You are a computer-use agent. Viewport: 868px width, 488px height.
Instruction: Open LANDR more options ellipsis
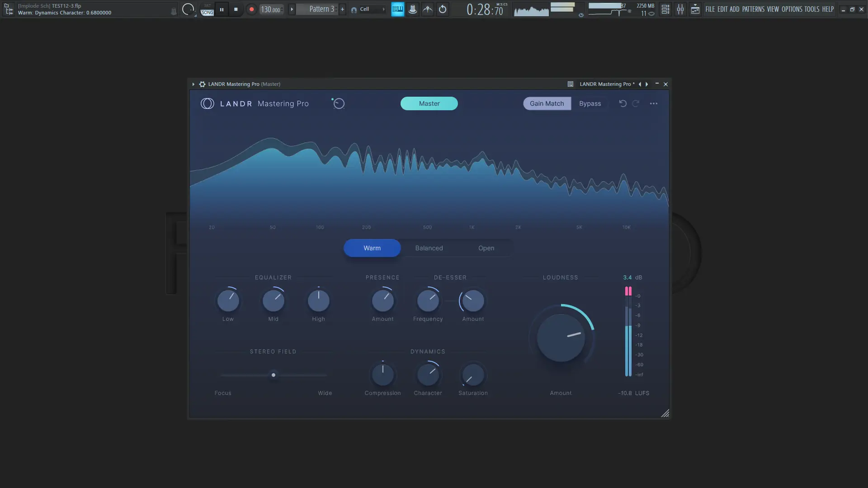click(653, 103)
